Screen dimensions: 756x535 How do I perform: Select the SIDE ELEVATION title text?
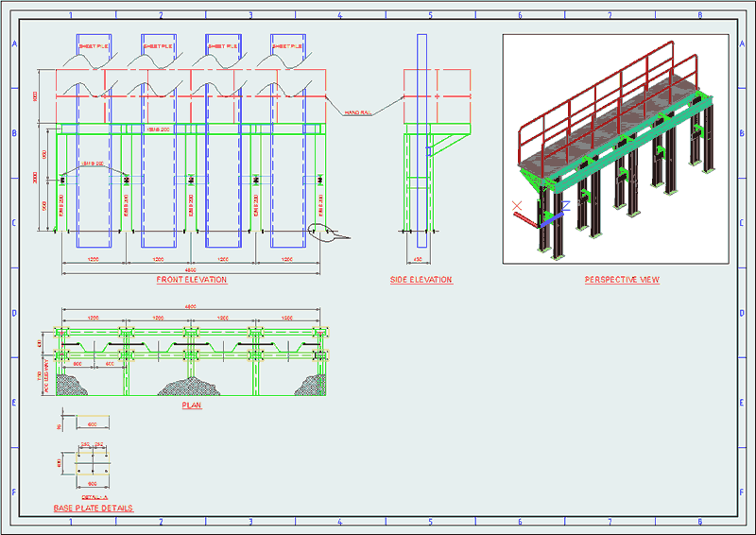click(421, 280)
